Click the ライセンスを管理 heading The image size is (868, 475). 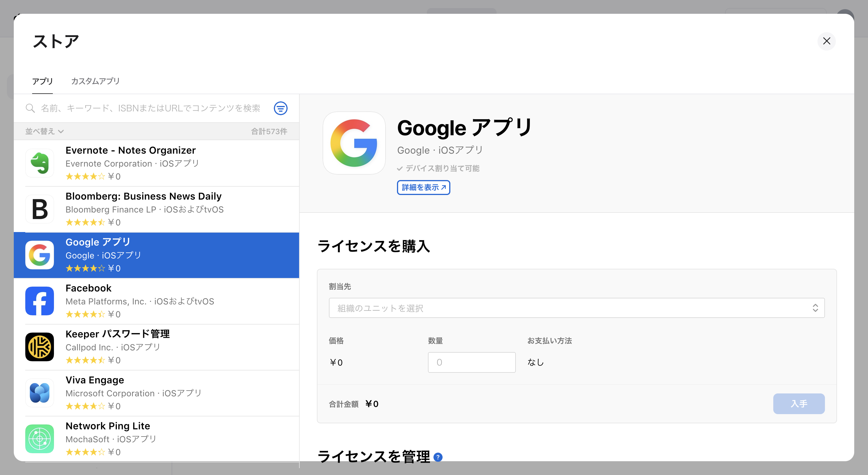coord(374,457)
